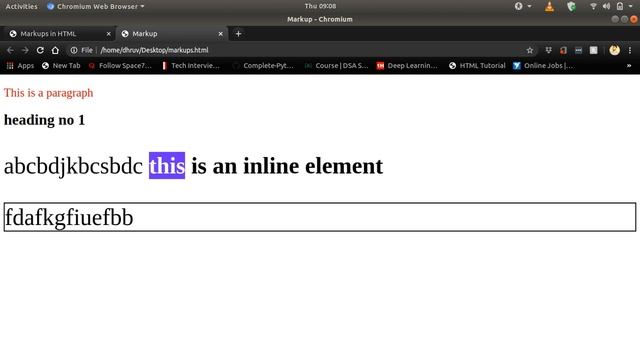Click the blue extension icon in toolbar
Viewport: 640px width, 360px height.
578,50
